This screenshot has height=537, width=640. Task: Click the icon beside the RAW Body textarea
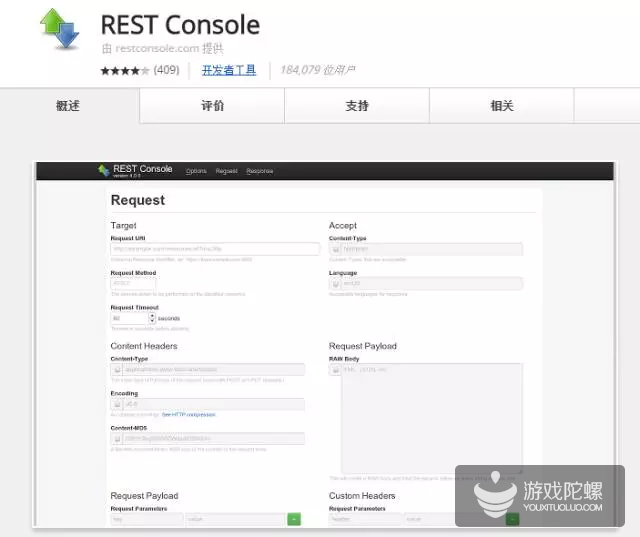click(335, 370)
